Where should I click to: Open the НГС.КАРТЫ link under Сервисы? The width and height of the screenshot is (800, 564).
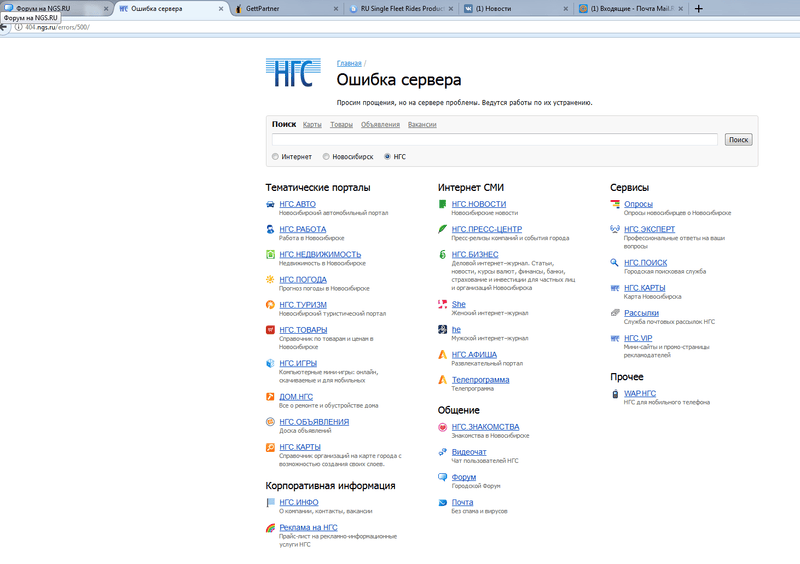click(x=644, y=288)
